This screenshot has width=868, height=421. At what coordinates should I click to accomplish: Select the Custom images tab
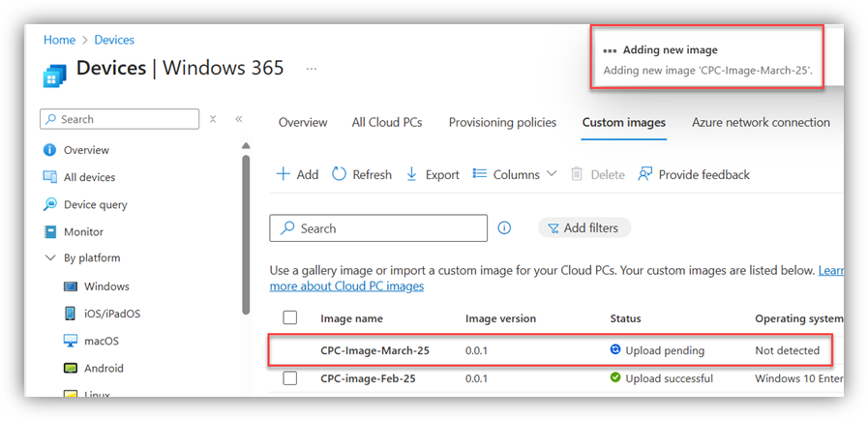tap(624, 122)
